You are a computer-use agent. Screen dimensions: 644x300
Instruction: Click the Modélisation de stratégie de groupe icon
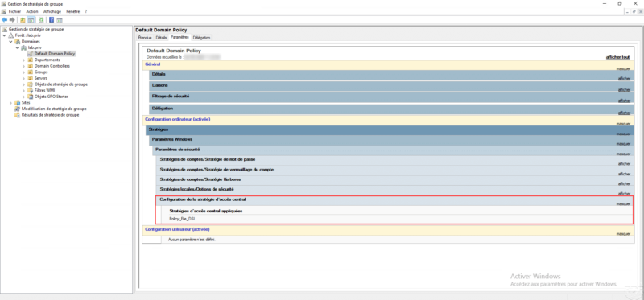[18, 109]
